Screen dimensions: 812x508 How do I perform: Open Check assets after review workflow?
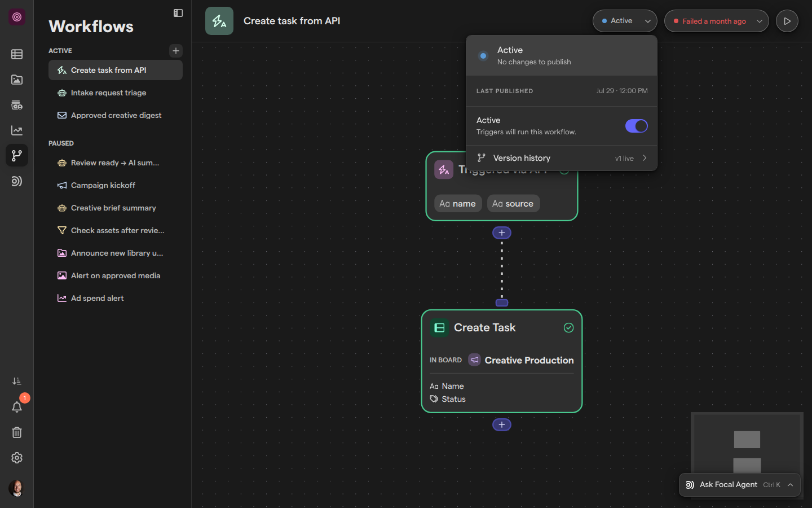pos(116,230)
